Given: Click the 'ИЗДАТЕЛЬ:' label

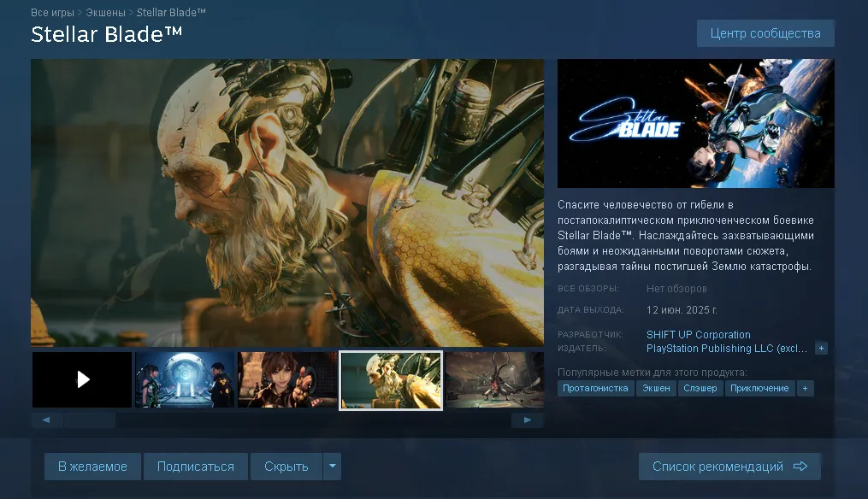Looking at the screenshot, I should click(x=582, y=349).
